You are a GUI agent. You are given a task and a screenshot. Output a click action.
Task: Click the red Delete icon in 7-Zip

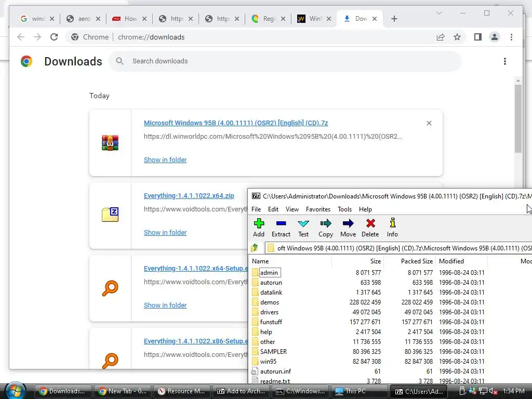click(370, 228)
